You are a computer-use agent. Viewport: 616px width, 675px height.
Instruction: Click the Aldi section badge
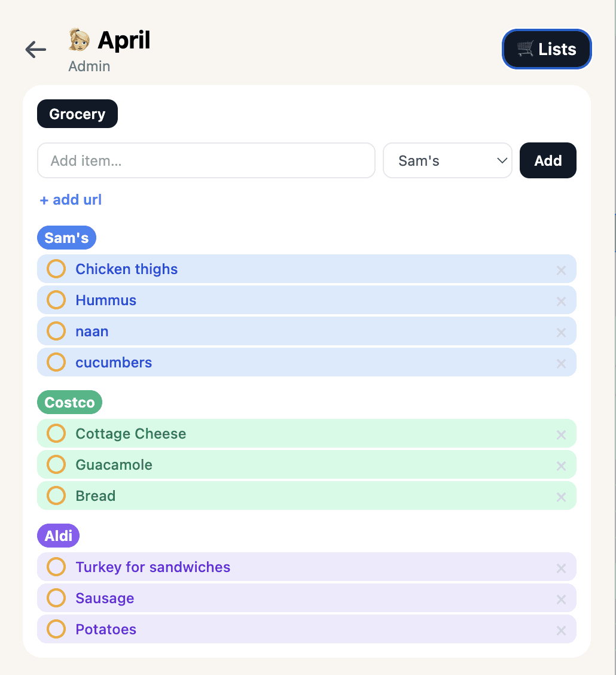[x=58, y=536]
